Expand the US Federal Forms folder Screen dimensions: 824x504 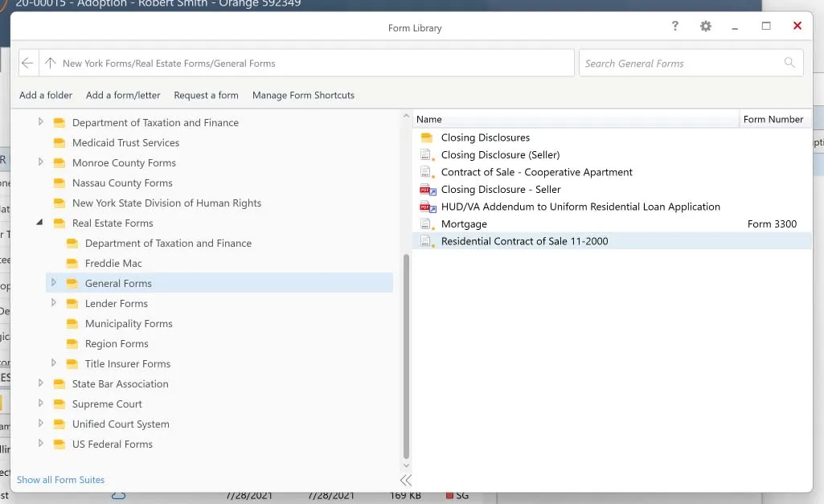click(40, 444)
